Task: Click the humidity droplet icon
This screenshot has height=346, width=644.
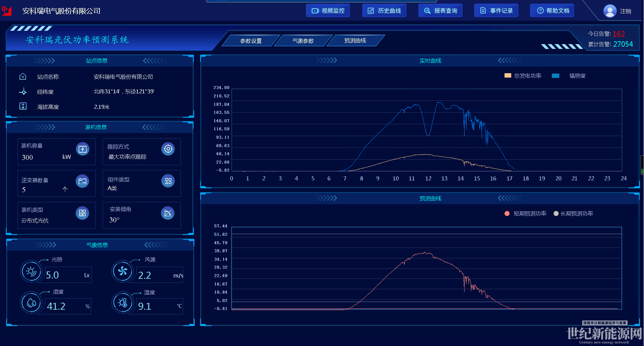Action: 31,303
